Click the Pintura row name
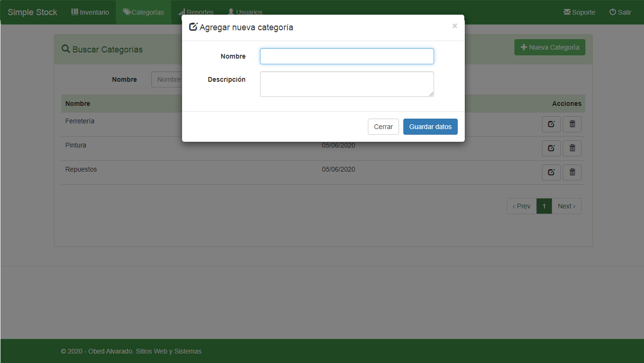 click(x=76, y=145)
